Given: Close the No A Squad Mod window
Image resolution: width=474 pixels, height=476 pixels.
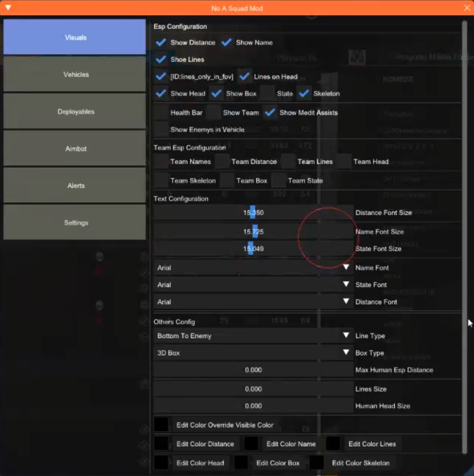Looking at the screenshot, I should (x=466, y=8).
